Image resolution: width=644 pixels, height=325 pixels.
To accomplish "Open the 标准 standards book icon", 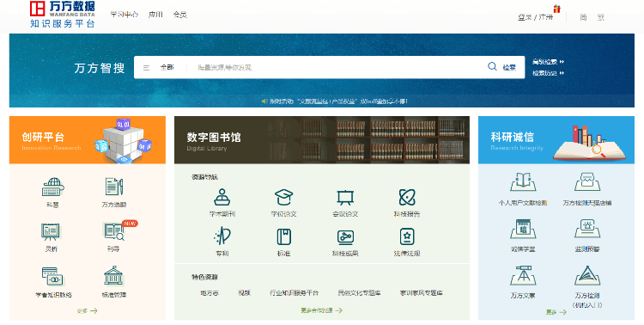I will click(284, 237).
